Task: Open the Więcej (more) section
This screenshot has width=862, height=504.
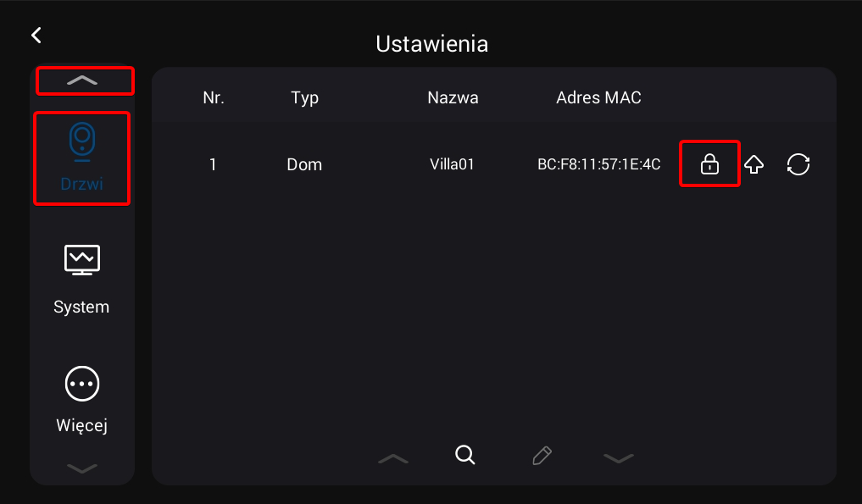Action: pyautogui.click(x=81, y=399)
